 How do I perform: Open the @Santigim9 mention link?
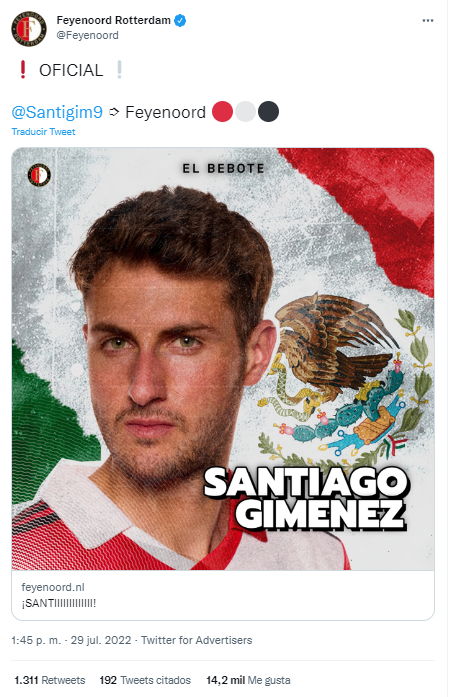tap(57, 112)
